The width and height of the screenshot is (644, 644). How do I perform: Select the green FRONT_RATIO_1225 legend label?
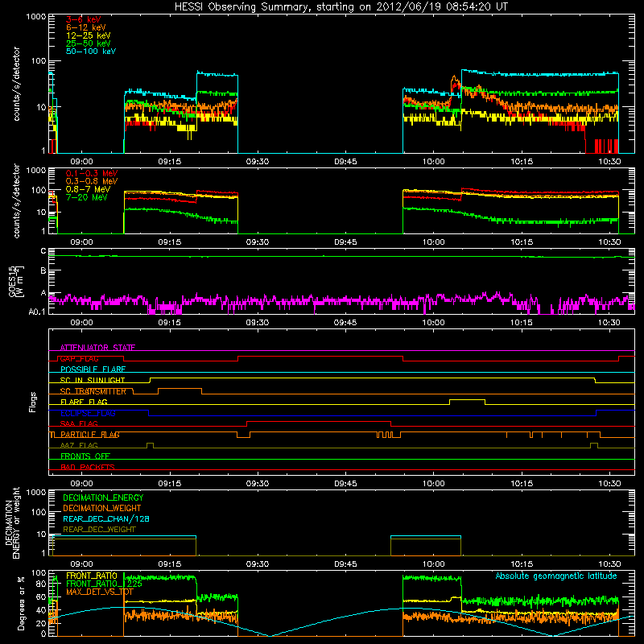pos(104,584)
